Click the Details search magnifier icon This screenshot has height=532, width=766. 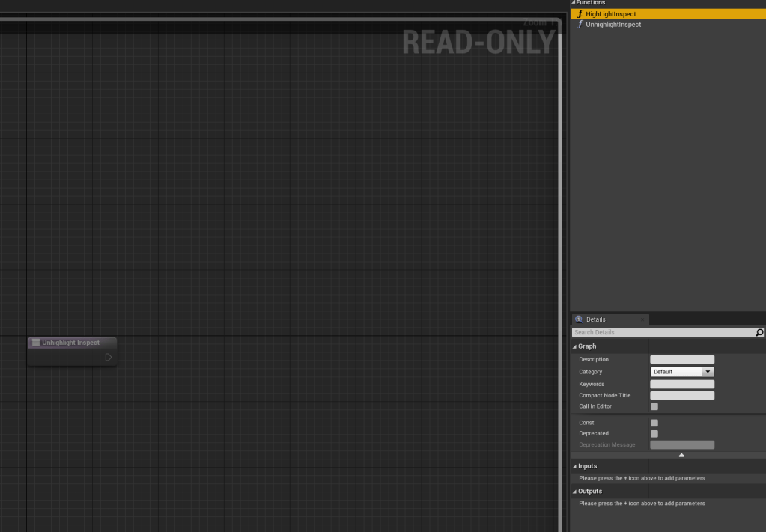pos(759,333)
